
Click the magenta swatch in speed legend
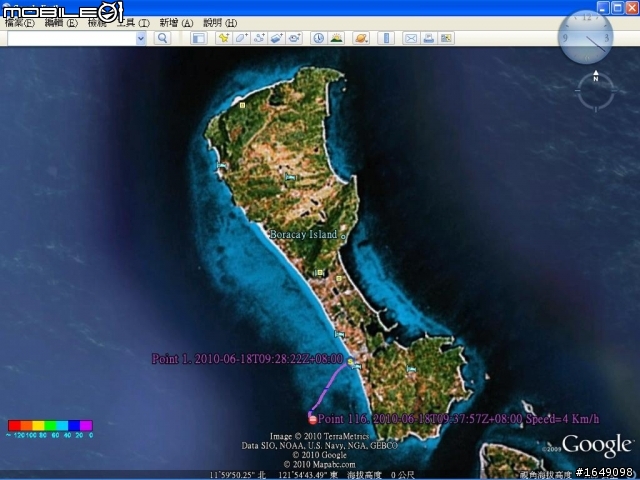(87, 426)
